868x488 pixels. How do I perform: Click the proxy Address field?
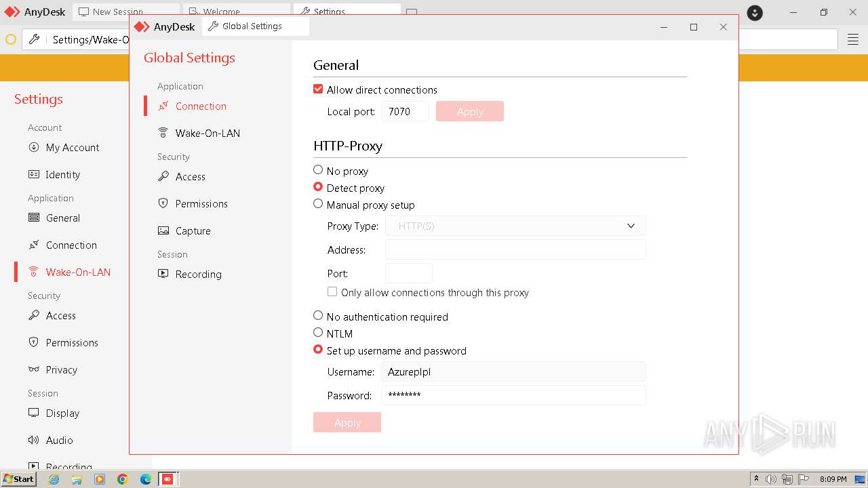[515, 249]
